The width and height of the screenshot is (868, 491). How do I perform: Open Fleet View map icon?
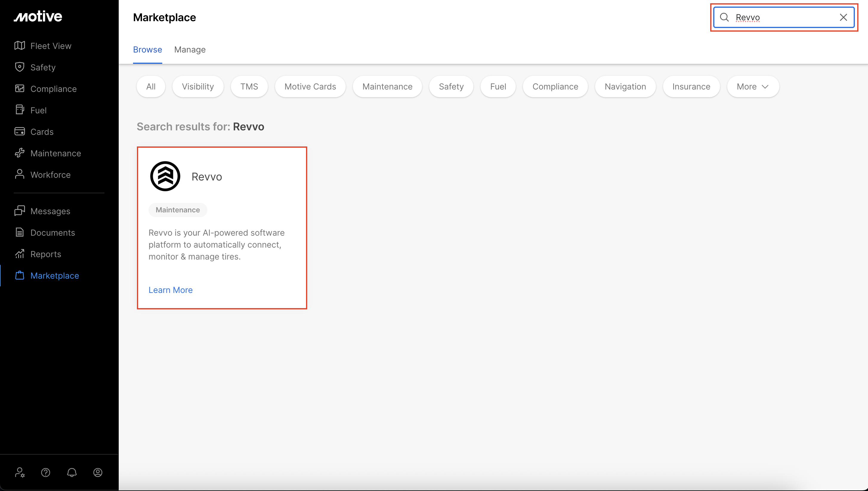pyautogui.click(x=20, y=46)
